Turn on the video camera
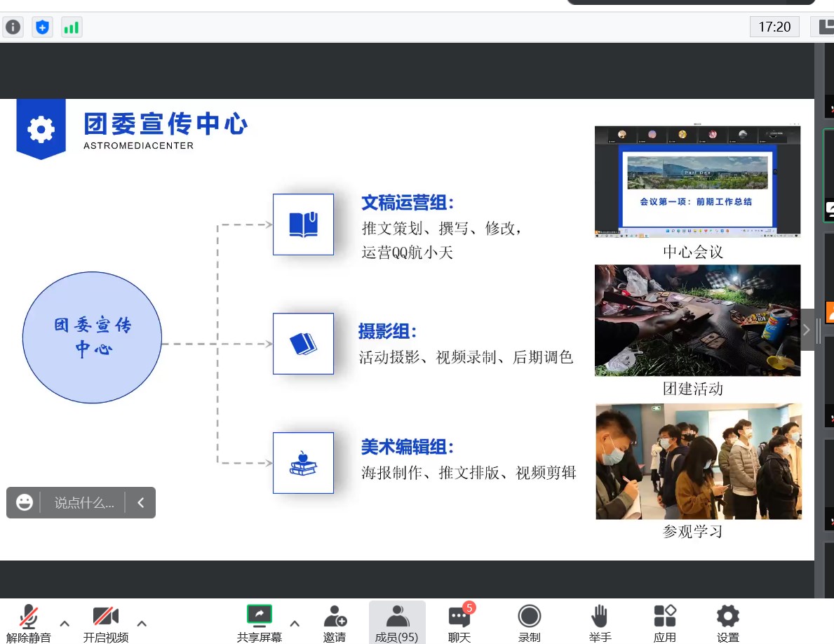 (105, 617)
